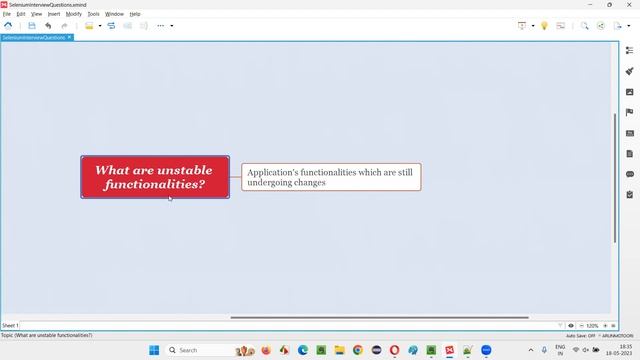Click the yellow Topic insert icon
This screenshot has width=640, height=360.
[89, 26]
